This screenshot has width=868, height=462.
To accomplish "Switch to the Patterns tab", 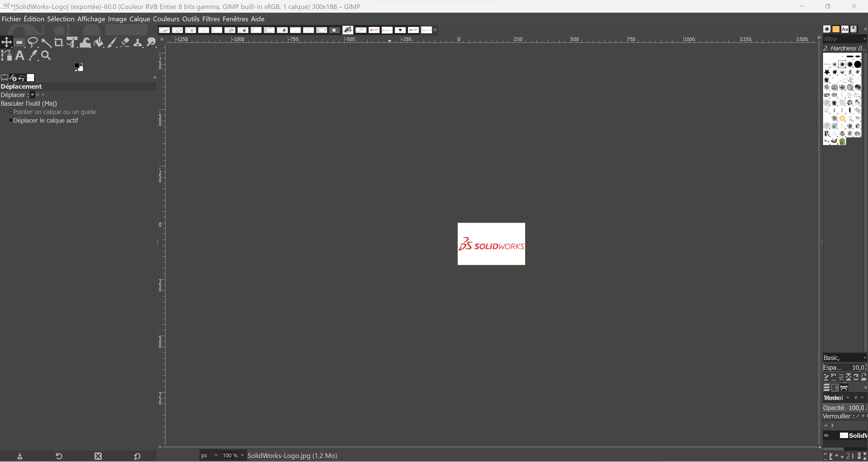I will pyautogui.click(x=836, y=29).
